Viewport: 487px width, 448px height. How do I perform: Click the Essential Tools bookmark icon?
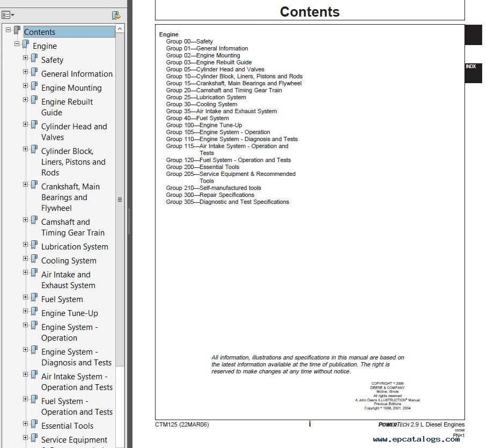[34, 424]
